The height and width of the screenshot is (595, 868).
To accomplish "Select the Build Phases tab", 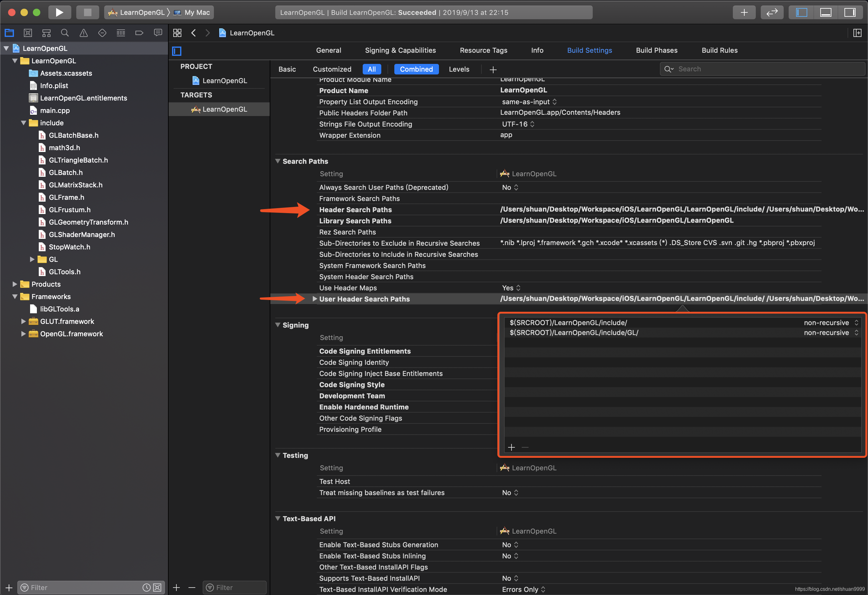I will click(657, 50).
